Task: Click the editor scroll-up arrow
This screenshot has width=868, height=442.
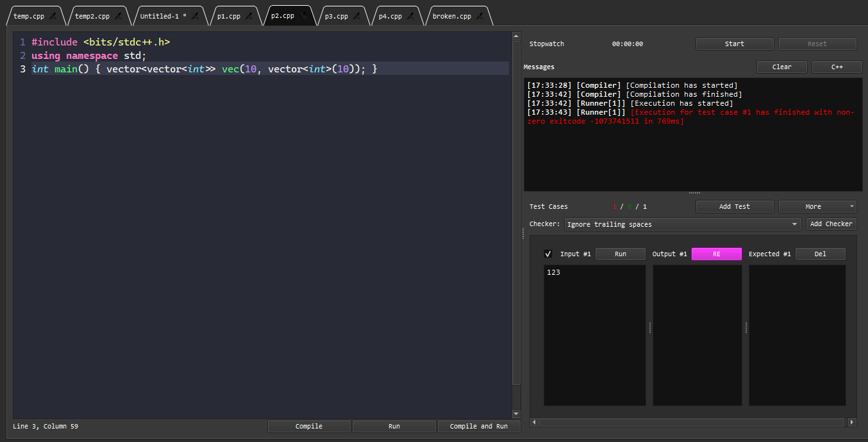Action: [x=516, y=36]
